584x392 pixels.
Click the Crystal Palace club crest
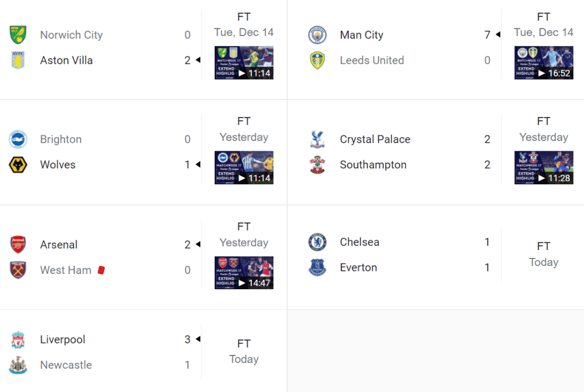[x=317, y=139]
